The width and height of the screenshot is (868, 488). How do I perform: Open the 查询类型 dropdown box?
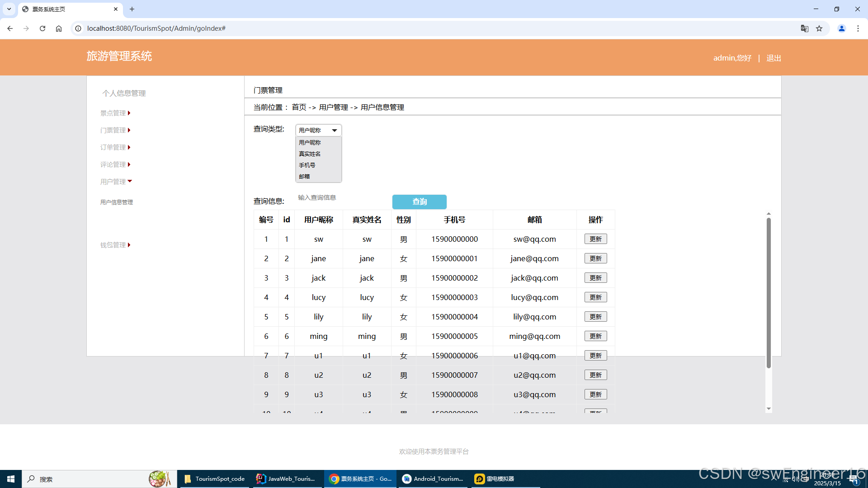tap(318, 130)
